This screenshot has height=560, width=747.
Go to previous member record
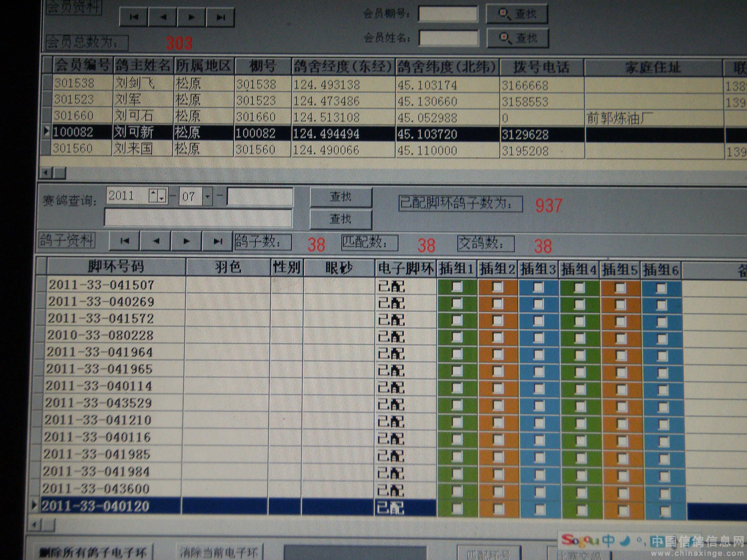[163, 17]
